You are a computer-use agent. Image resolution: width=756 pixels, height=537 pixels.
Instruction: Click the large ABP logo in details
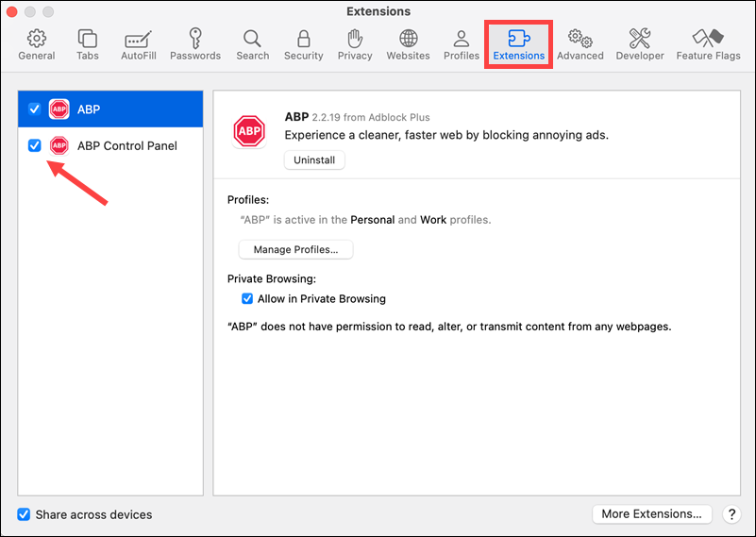[249, 131]
